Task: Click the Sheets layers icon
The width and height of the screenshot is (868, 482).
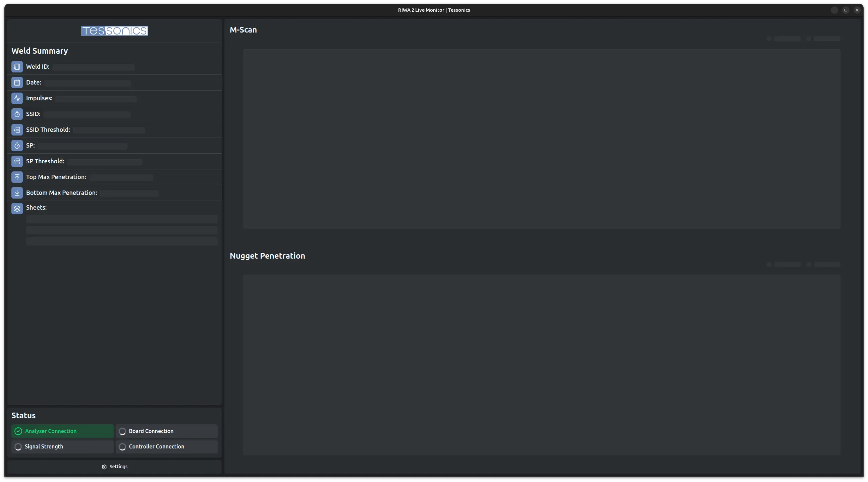Action: (17, 209)
